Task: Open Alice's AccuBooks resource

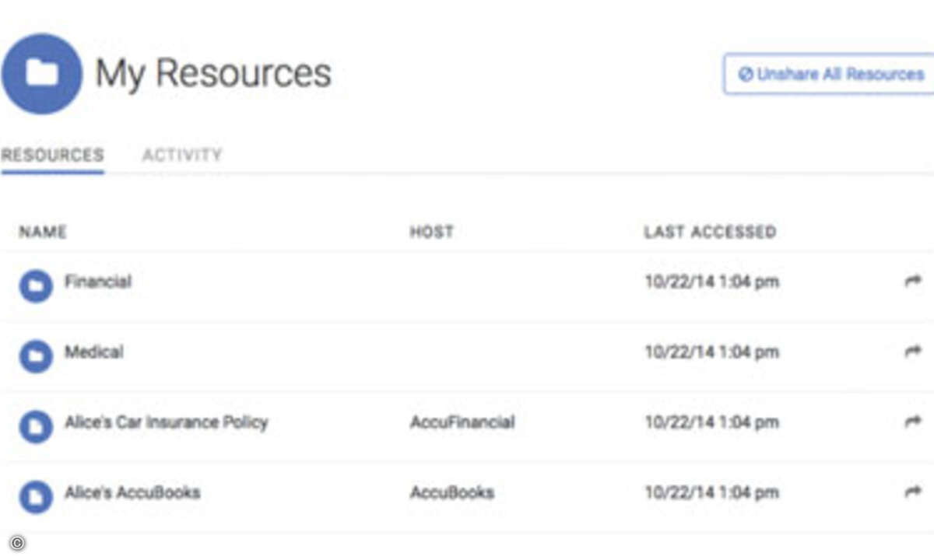Action: click(132, 492)
